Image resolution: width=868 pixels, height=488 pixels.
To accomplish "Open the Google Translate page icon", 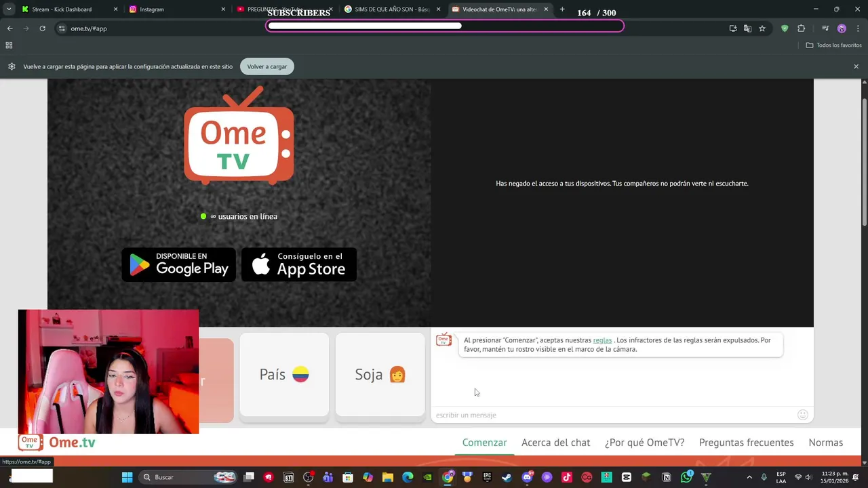I will point(747,28).
